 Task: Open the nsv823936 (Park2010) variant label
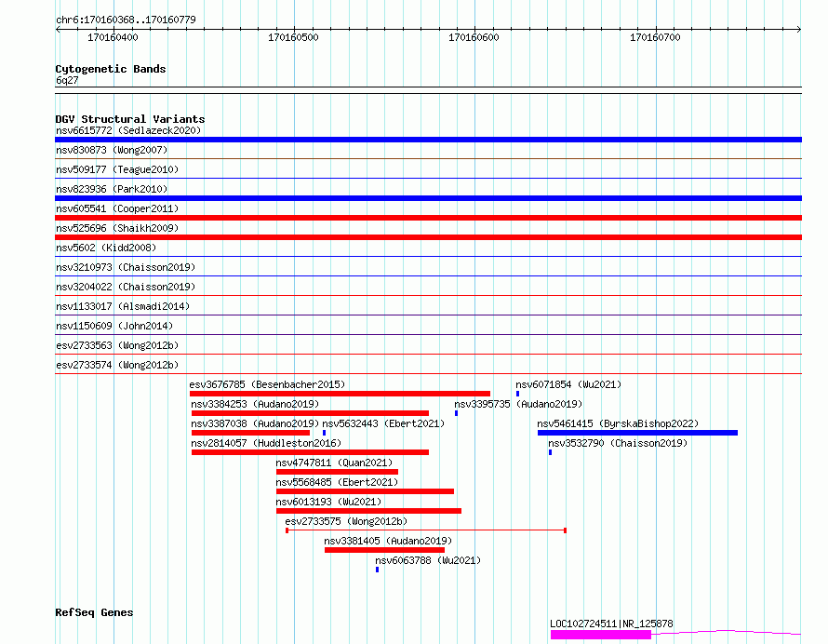[x=112, y=189]
